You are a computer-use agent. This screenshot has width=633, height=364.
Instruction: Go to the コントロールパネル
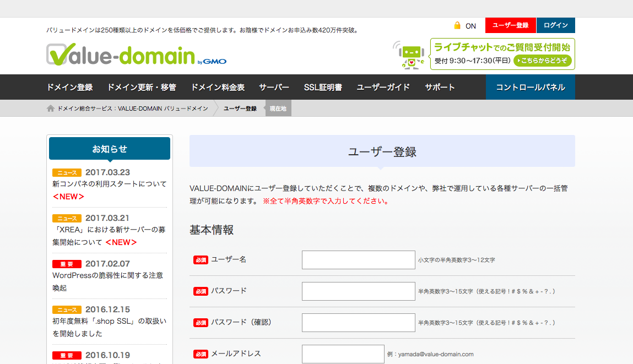tap(531, 87)
